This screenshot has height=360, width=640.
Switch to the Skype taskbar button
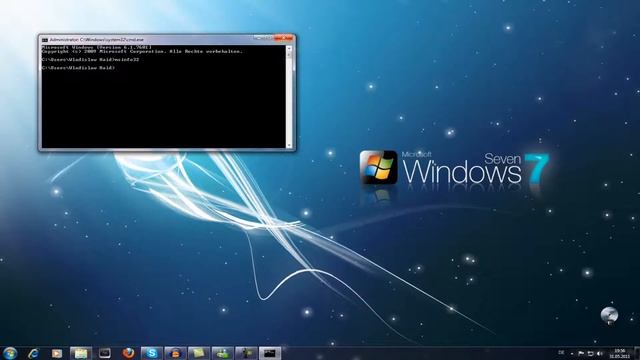coord(152,353)
